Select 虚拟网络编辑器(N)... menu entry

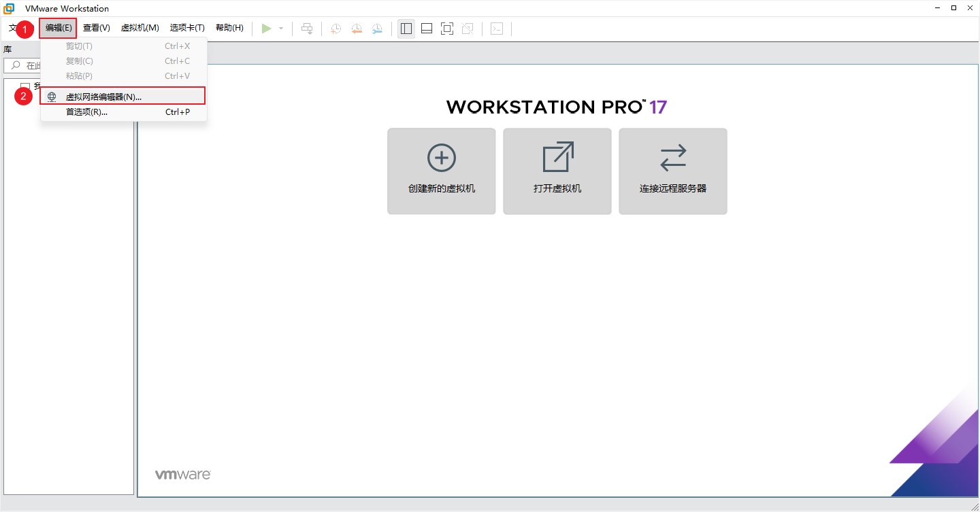pyautogui.click(x=103, y=97)
